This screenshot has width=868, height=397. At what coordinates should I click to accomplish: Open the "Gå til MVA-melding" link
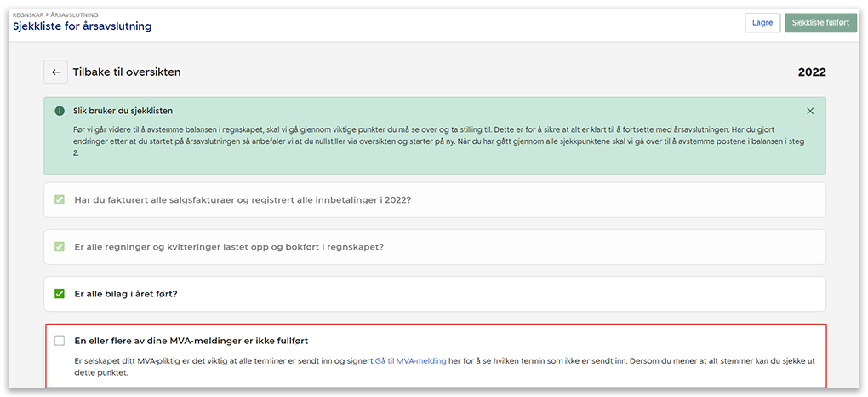pos(410,361)
